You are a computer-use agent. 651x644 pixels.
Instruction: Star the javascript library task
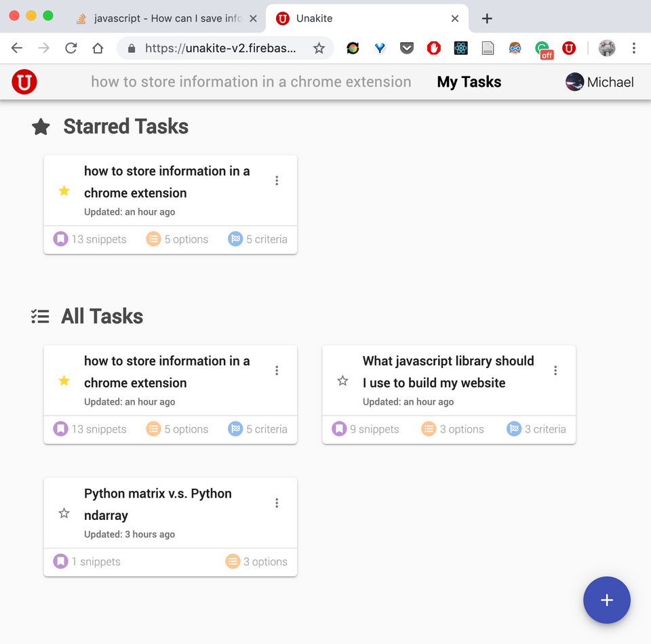pyautogui.click(x=342, y=380)
